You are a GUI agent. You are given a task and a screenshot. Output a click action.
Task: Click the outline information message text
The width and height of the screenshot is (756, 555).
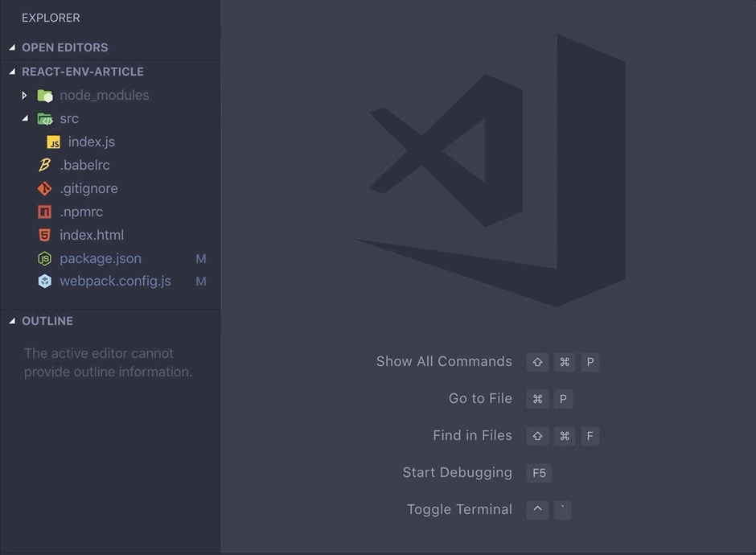point(108,363)
